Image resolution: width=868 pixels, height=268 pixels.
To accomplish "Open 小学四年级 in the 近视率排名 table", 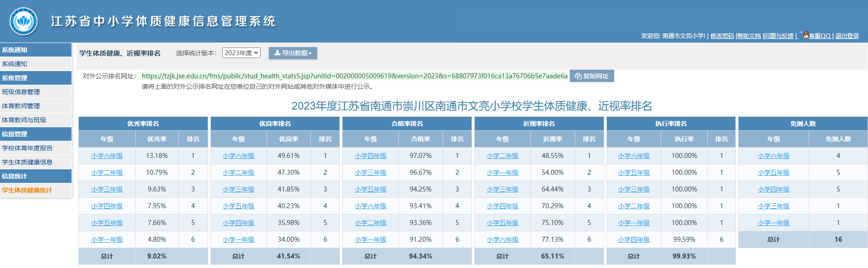I will pos(502,206).
